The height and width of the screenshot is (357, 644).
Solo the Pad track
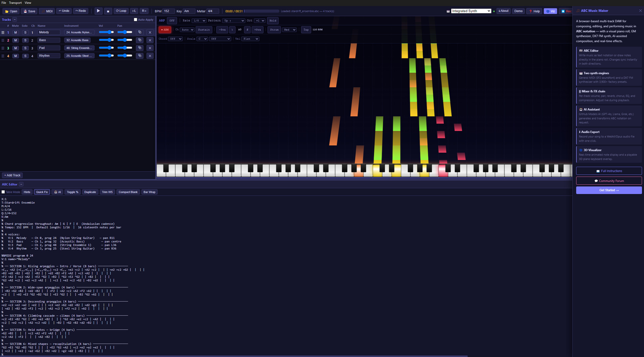point(25,48)
